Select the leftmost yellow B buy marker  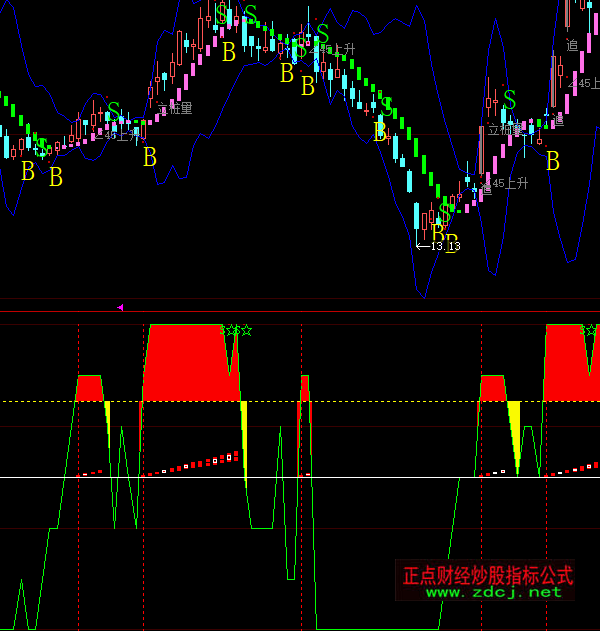28,172
